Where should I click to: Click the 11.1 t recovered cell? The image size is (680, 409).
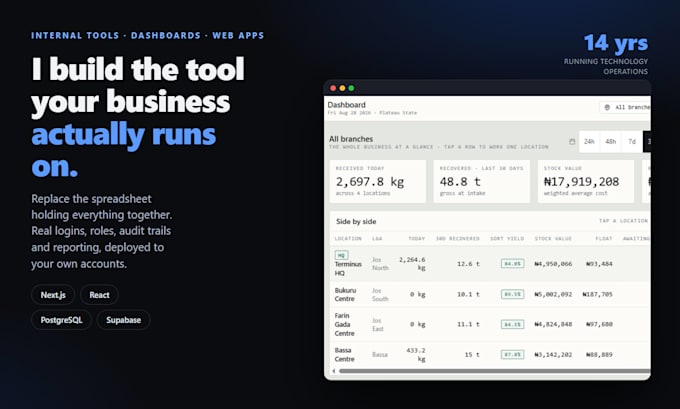coord(468,324)
